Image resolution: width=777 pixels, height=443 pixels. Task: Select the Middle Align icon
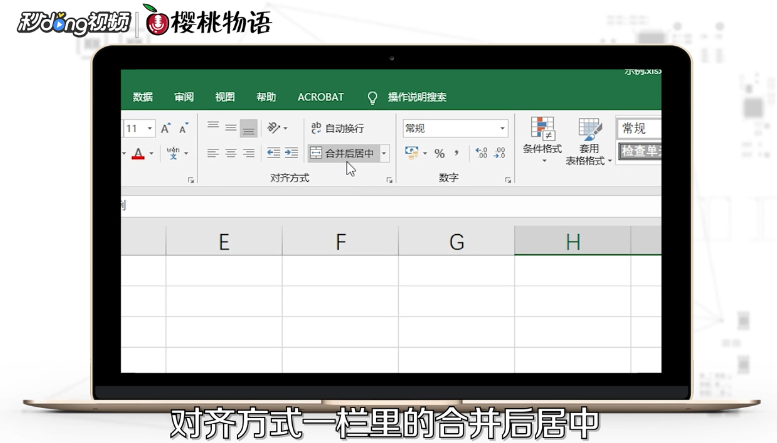[230, 128]
